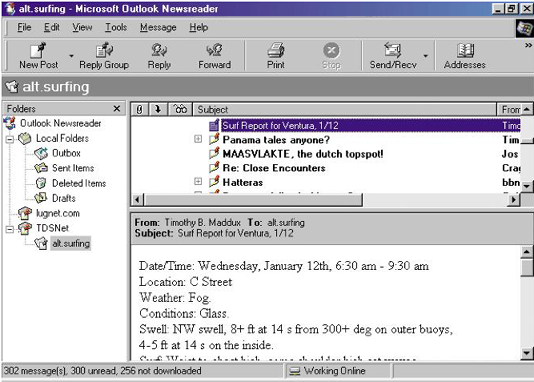Click the Reply Group toolbar icon
534x382 pixels.
click(104, 50)
